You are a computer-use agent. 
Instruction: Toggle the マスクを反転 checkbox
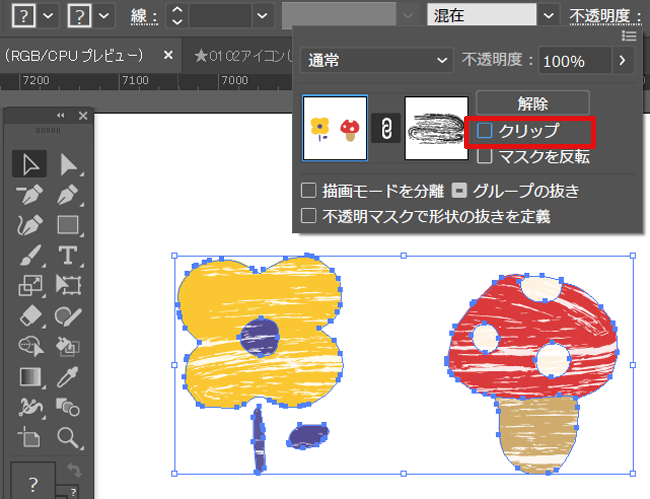coord(485,155)
